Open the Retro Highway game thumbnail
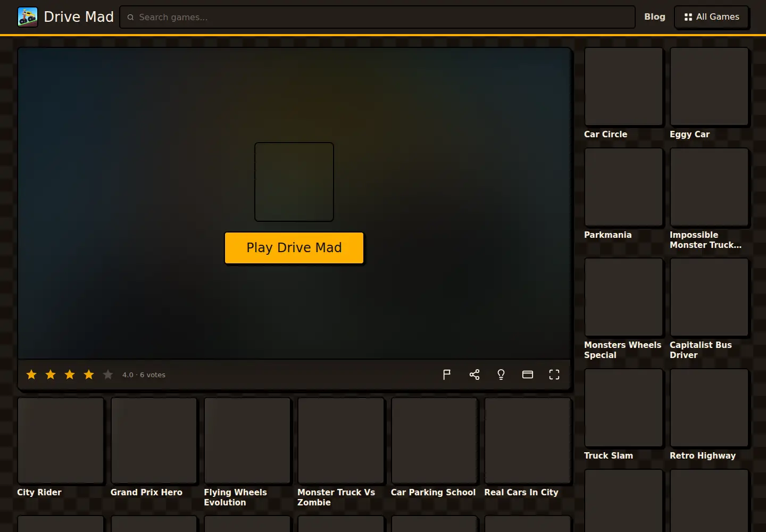766x532 pixels. coord(710,408)
